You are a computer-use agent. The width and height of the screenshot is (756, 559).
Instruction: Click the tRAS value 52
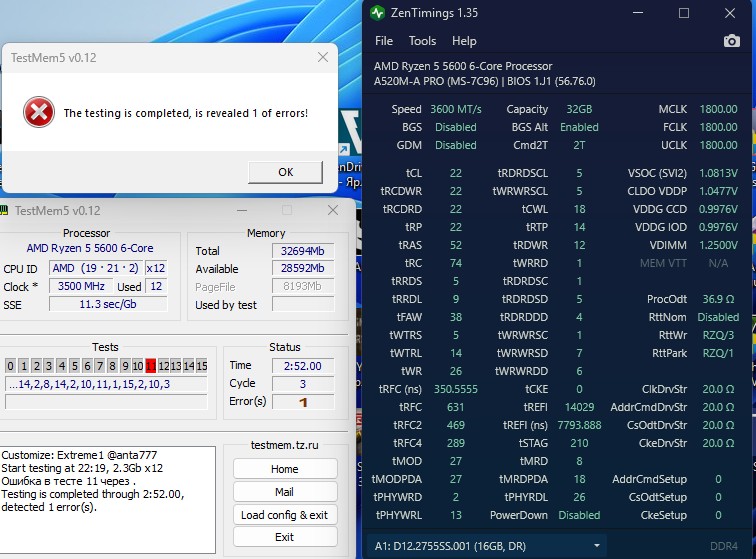pyautogui.click(x=456, y=245)
